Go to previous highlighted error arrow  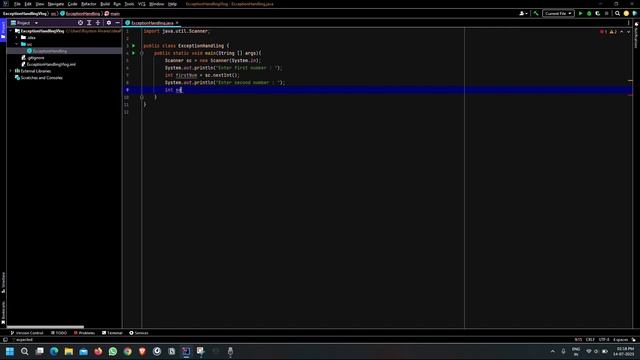point(622,32)
